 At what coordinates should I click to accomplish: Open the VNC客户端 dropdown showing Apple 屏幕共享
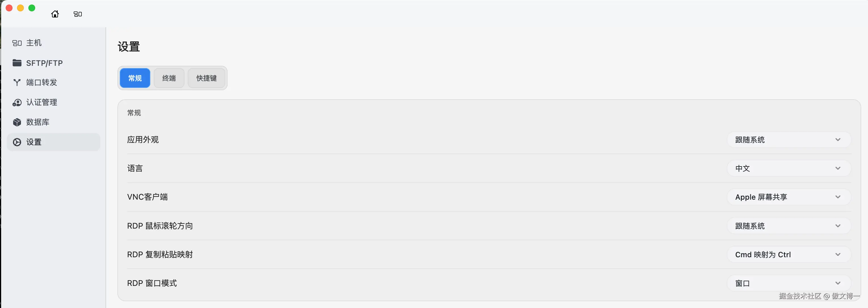click(x=788, y=197)
